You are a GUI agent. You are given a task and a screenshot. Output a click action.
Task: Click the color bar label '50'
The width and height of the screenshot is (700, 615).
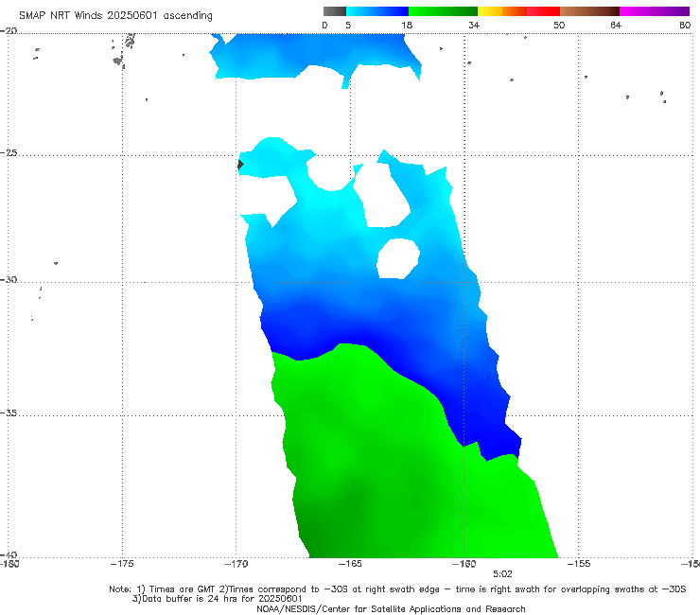[x=559, y=25]
